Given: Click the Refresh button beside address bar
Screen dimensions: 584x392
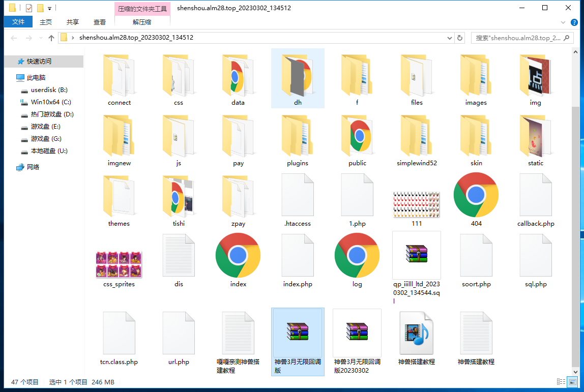Looking at the screenshot, I should coord(460,38).
